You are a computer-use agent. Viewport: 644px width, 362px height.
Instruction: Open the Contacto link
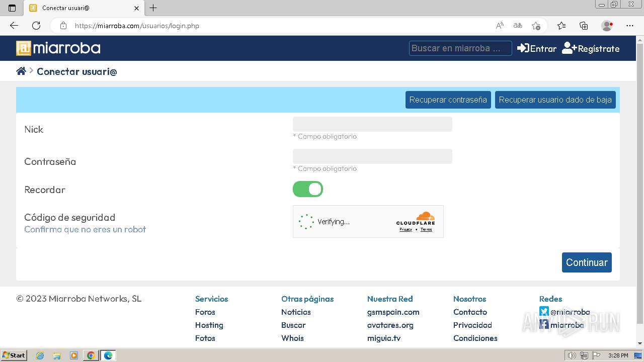click(x=470, y=312)
